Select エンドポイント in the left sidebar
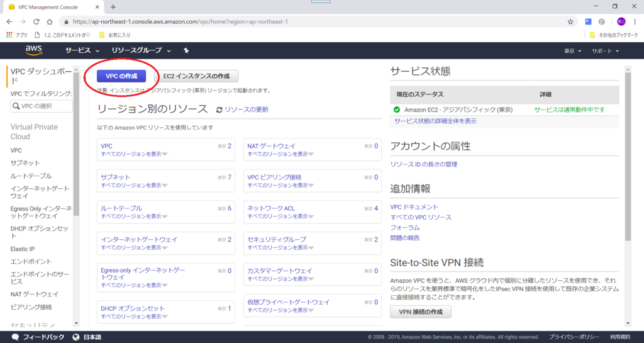644x343 pixels. (x=31, y=262)
